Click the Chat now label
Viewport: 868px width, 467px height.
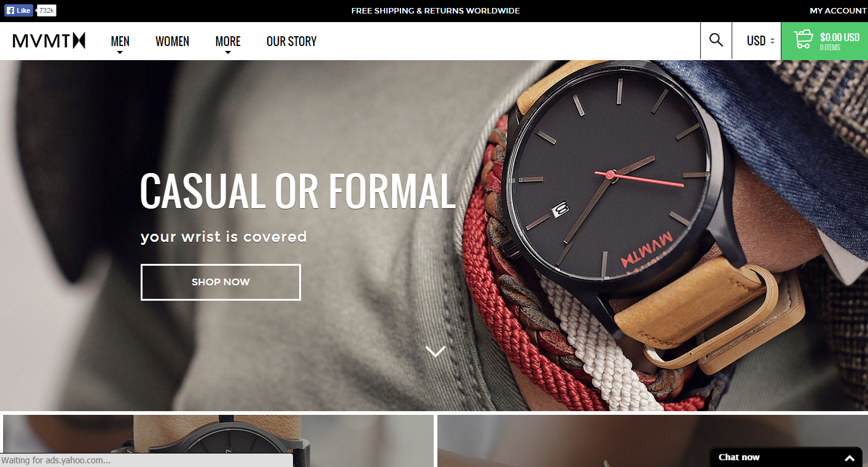pyautogui.click(x=739, y=457)
